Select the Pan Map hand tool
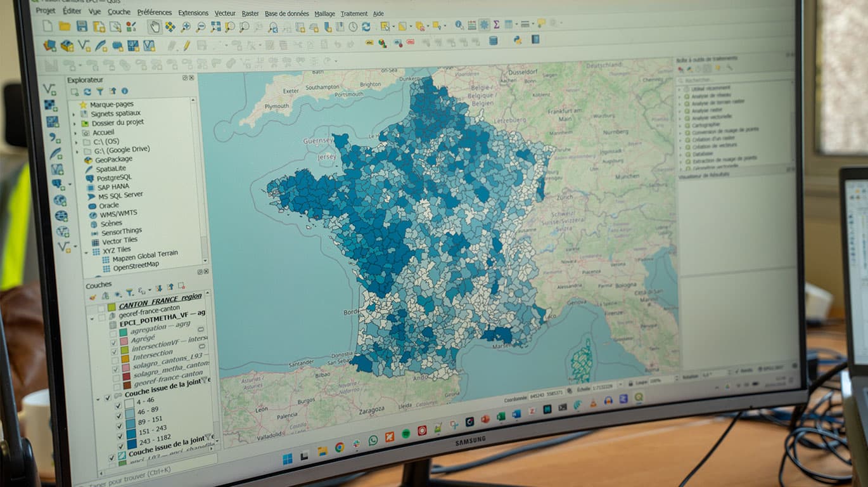The image size is (868, 487). click(155, 27)
